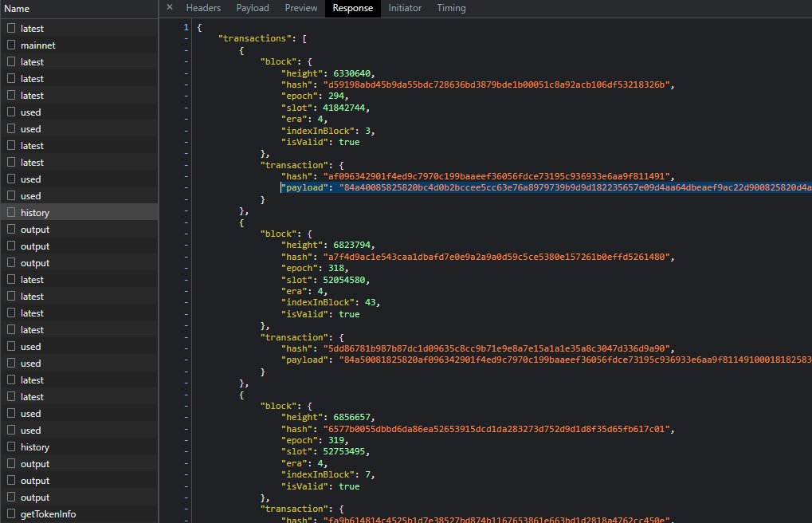Click the highlighted payload line starting 84a40085
The width and height of the screenshot is (812, 523).
point(547,187)
